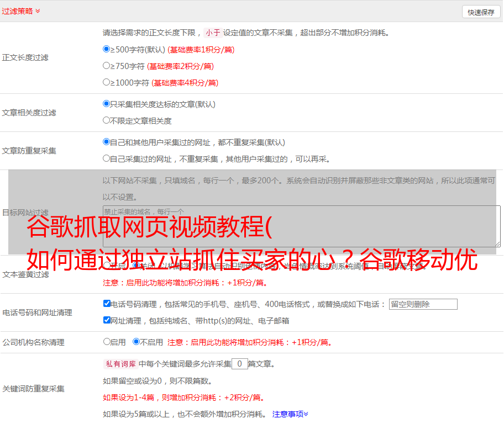Select 只采集相关度达标的文章 option

[107, 104]
